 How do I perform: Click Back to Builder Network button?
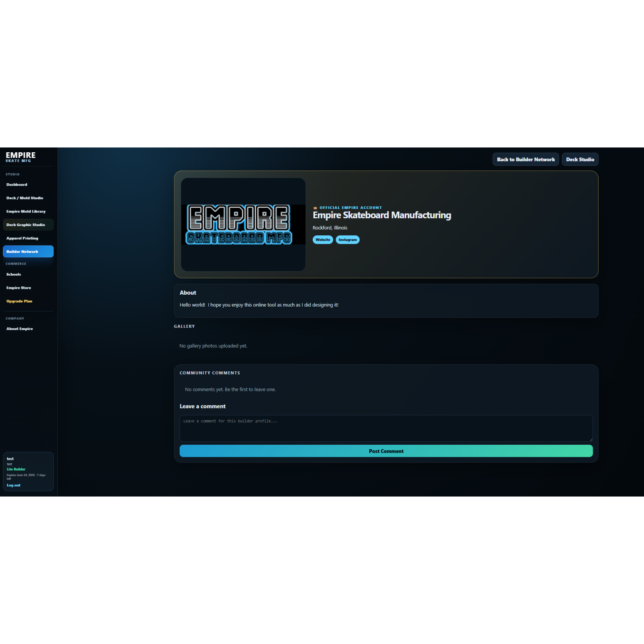tap(526, 159)
